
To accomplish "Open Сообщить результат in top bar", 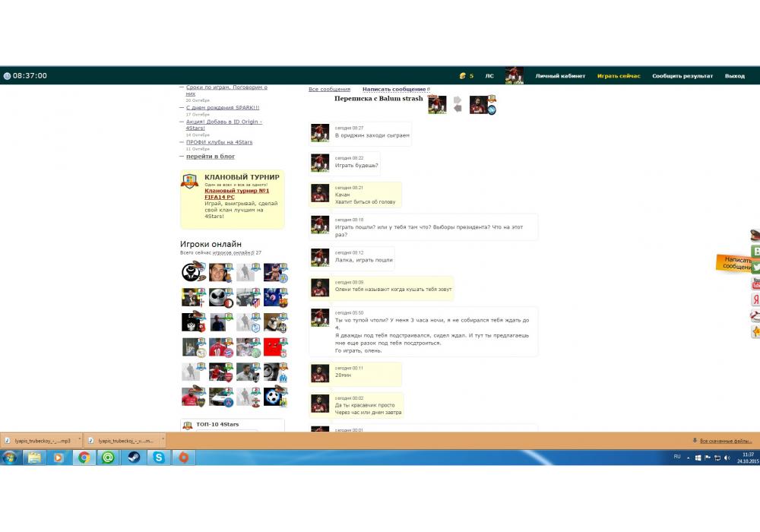I will coord(682,76).
